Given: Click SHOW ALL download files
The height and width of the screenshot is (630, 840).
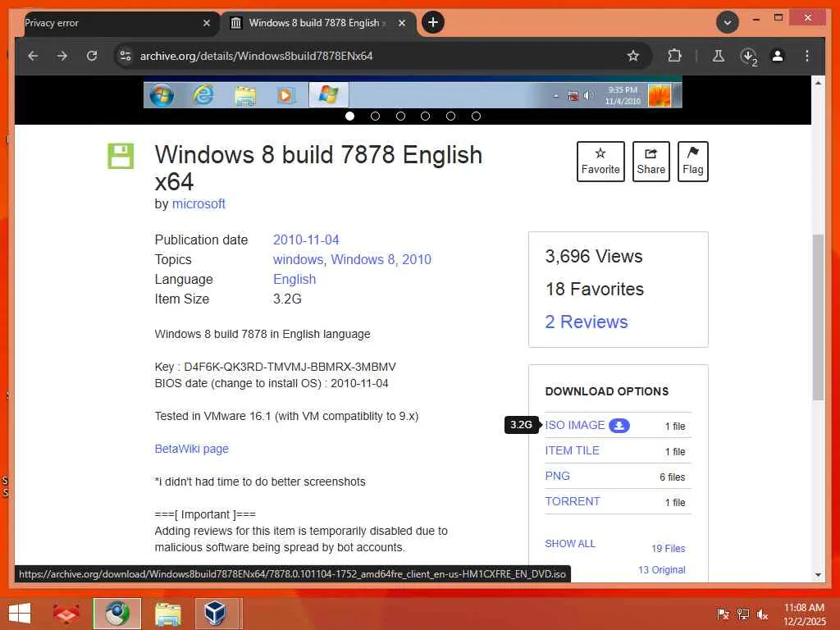Looking at the screenshot, I should [570, 543].
